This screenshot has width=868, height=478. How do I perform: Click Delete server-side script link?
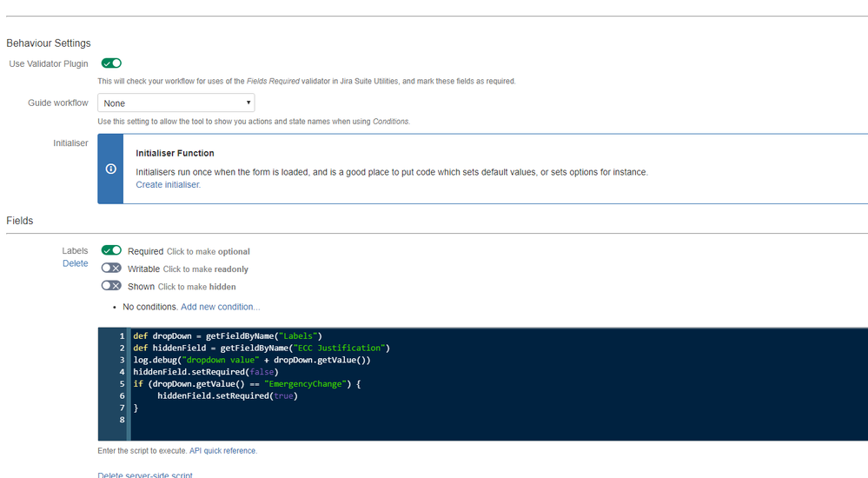click(145, 475)
